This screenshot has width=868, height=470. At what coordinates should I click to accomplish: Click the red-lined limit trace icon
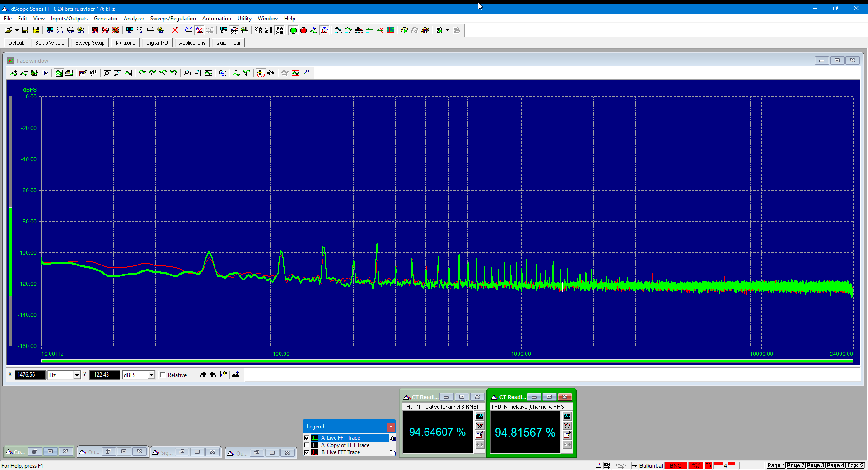tap(295, 73)
